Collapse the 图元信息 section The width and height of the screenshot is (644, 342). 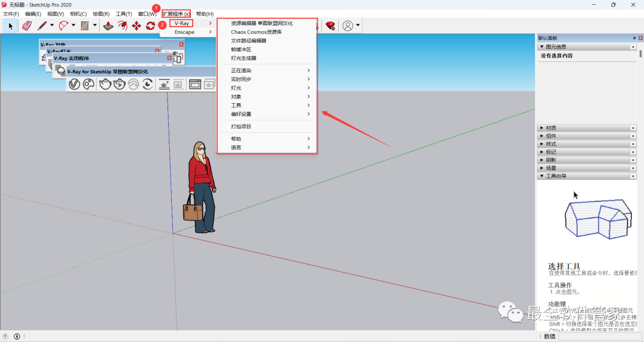click(541, 47)
